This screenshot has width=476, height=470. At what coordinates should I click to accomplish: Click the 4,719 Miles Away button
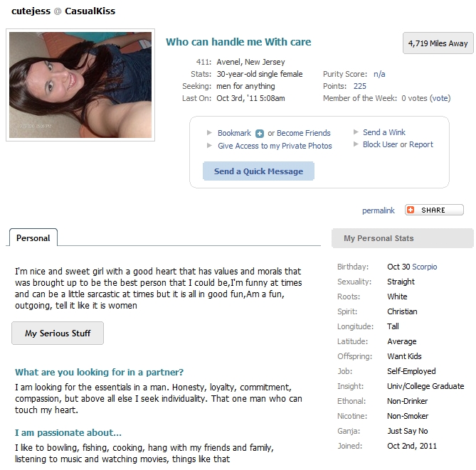pos(438,43)
